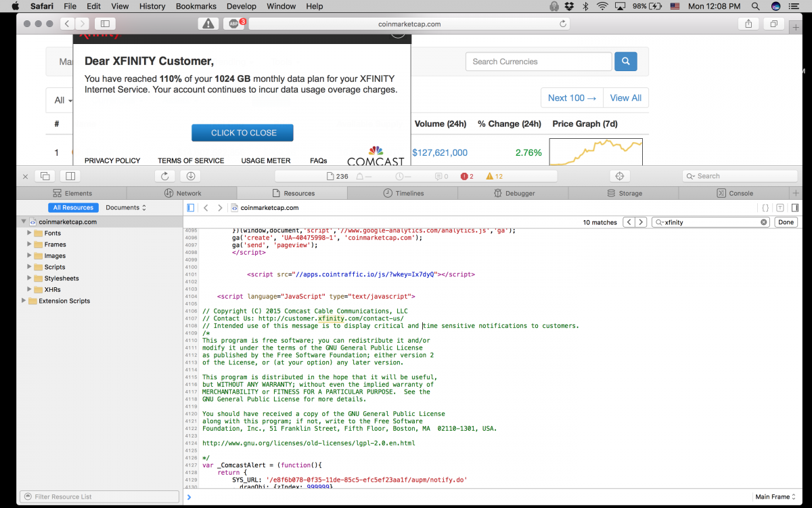
Task: Dock inspector to side icon
Action: tap(70, 176)
